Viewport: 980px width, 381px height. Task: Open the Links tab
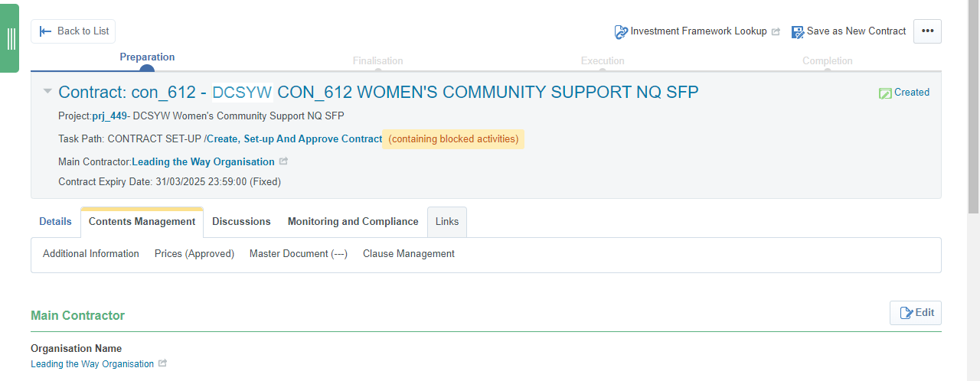447,222
